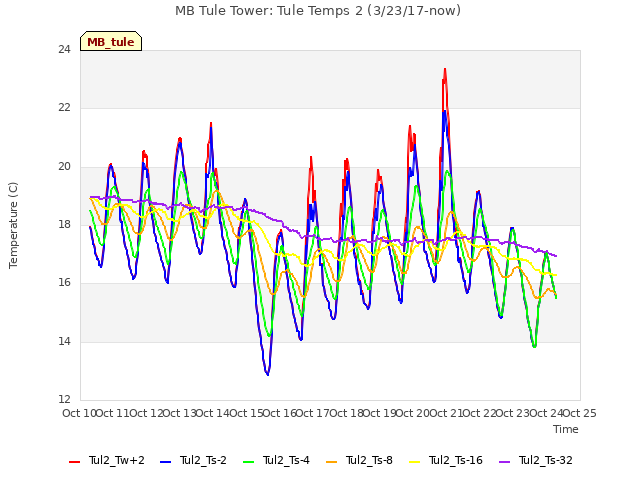Screen dimensions: 640x480
Task: Select the Tul2_Tw+2 legend label
Action: pos(117,460)
